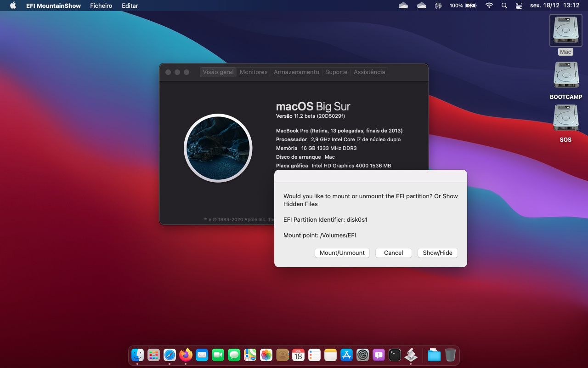Click the "Disco de arranque Mac" line
The width and height of the screenshot is (588, 368).
tap(305, 157)
